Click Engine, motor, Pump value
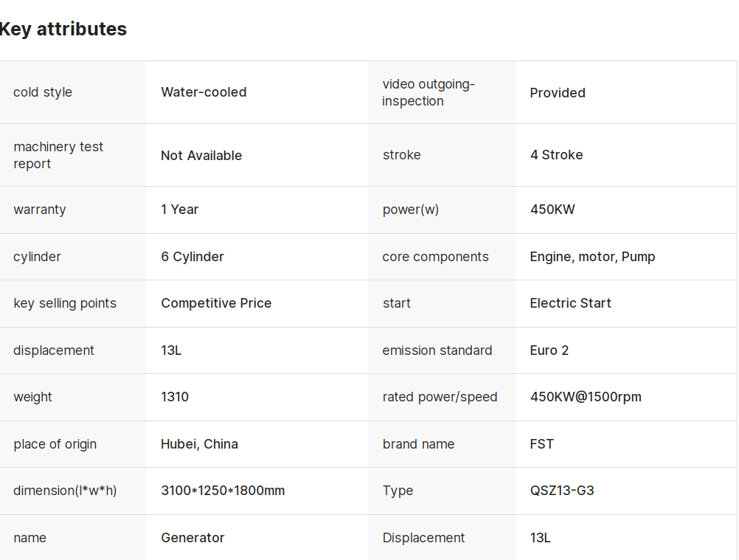Image resolution: width=739 pixels, height=560 pixels. [x=592, y=257]
